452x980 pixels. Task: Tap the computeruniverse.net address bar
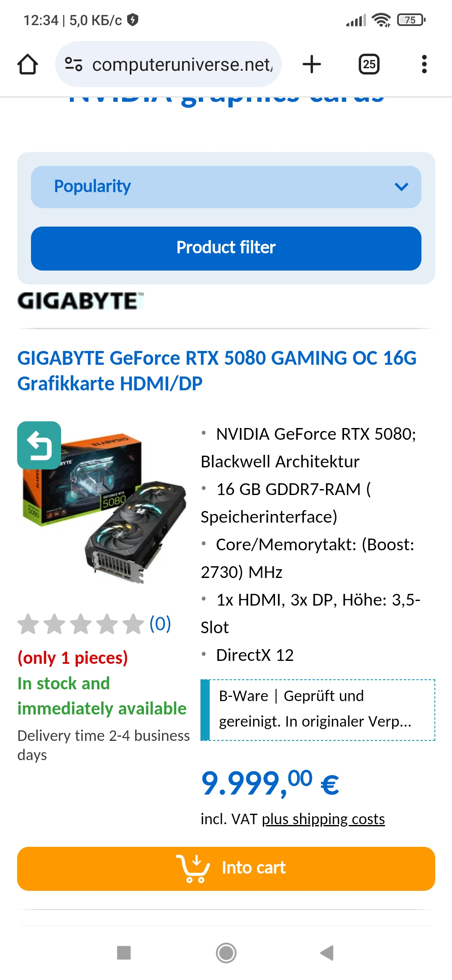(168, 64)
